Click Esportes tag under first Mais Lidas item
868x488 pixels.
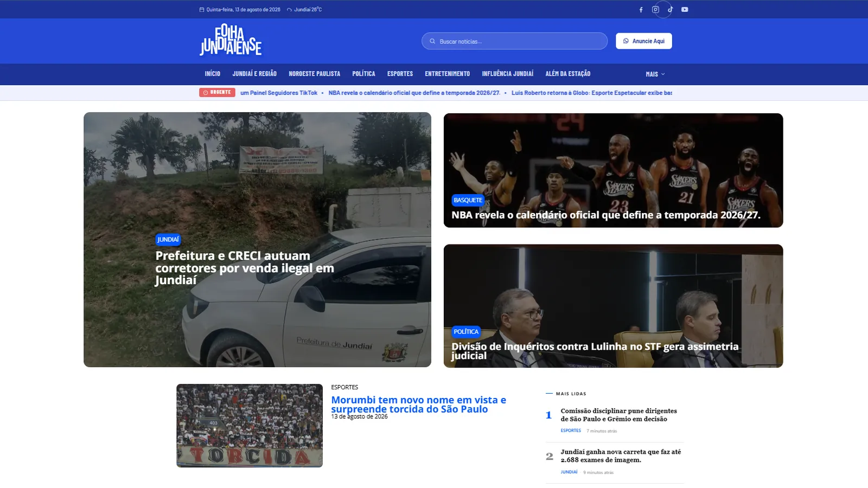[571, 431]
